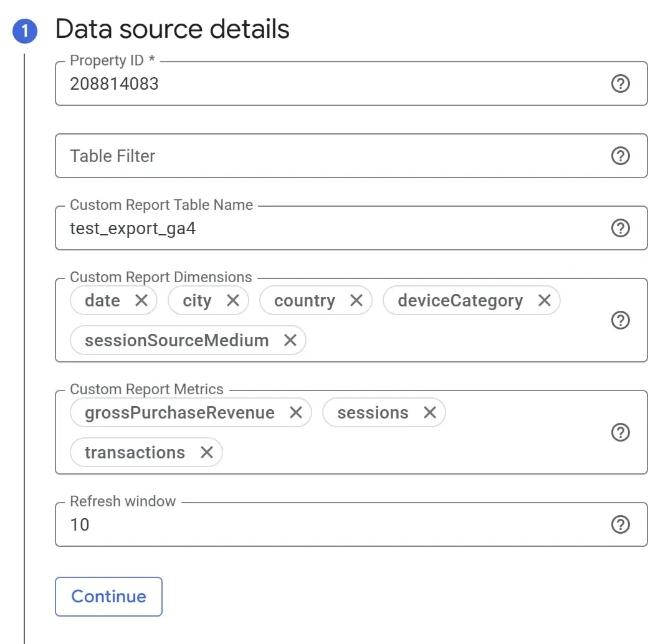The width and height of the screenshot is (668, 644).
Task: Click help icon for Custom Report Table Name
Action: click(620, 229)
